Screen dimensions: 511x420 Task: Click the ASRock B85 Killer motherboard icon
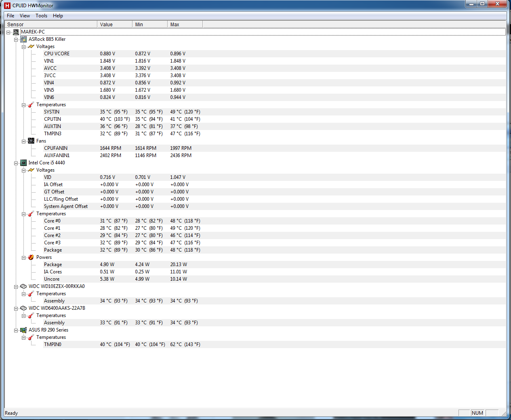click(x=23, y=39)
